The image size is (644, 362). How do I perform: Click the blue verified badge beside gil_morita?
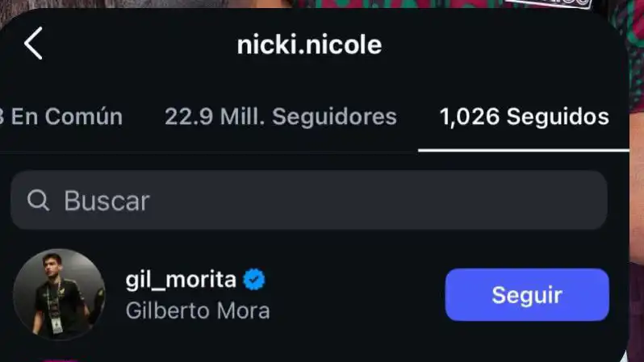click(255, 280)
